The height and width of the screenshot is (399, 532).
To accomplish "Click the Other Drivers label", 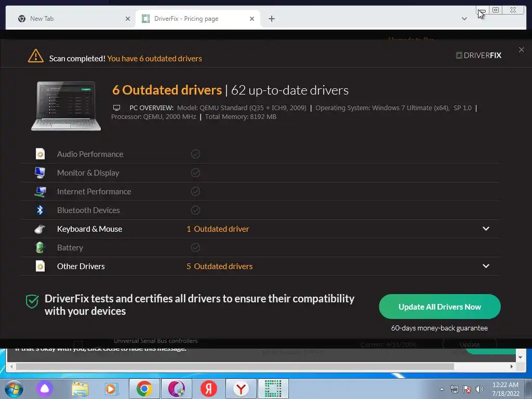I will point(81,267).
